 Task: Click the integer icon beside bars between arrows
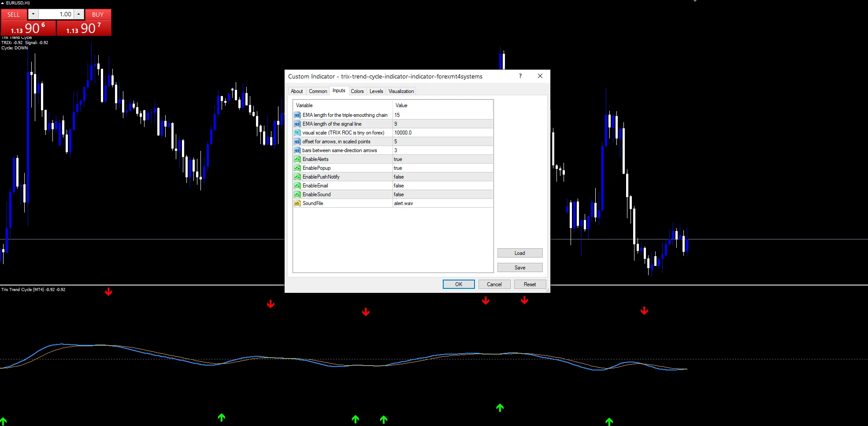(297, 150)
